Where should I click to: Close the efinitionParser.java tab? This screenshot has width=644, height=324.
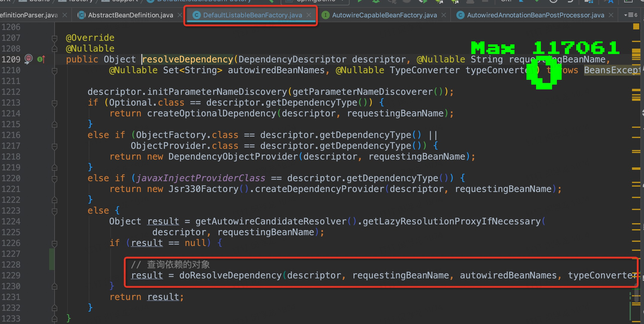(x=65, y=15)
